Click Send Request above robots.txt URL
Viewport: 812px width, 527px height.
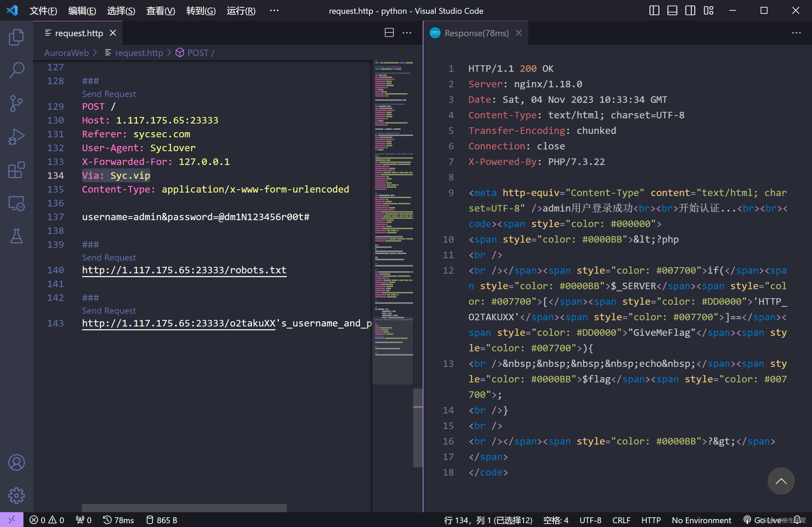click(x=109, y=257)
